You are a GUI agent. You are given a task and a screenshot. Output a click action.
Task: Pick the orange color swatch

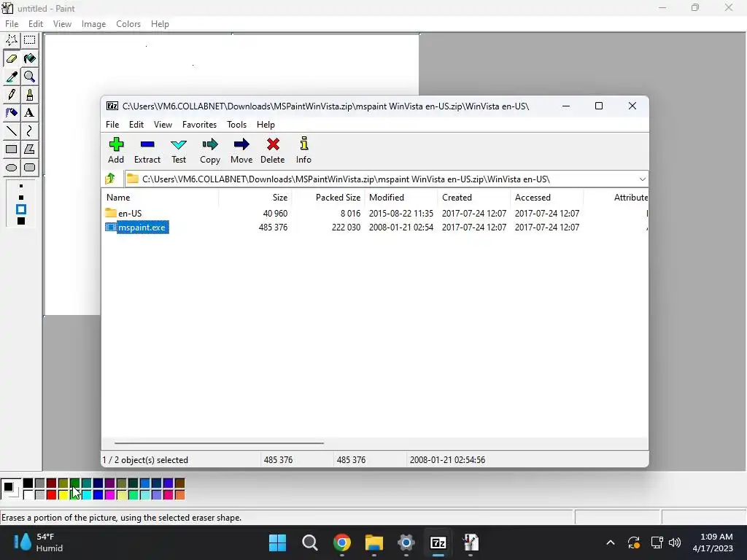[x=179, y=495]
